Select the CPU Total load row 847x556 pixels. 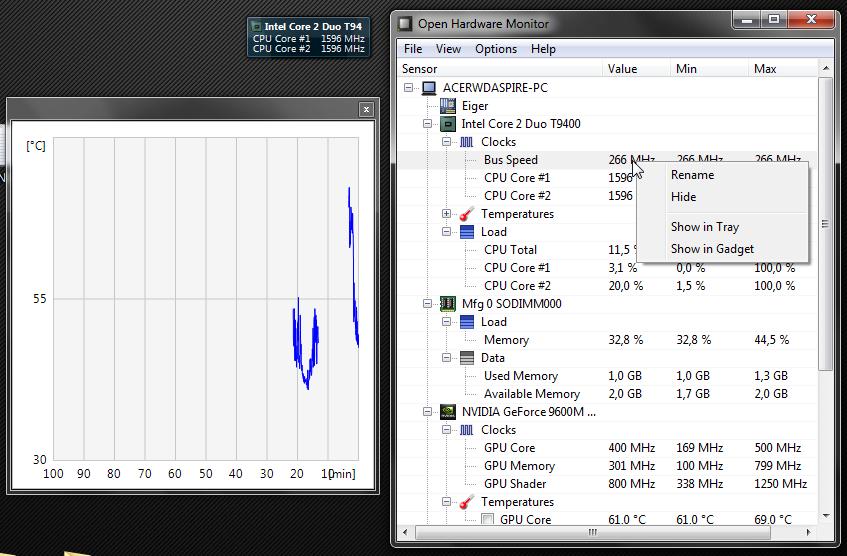click(608, 250)
